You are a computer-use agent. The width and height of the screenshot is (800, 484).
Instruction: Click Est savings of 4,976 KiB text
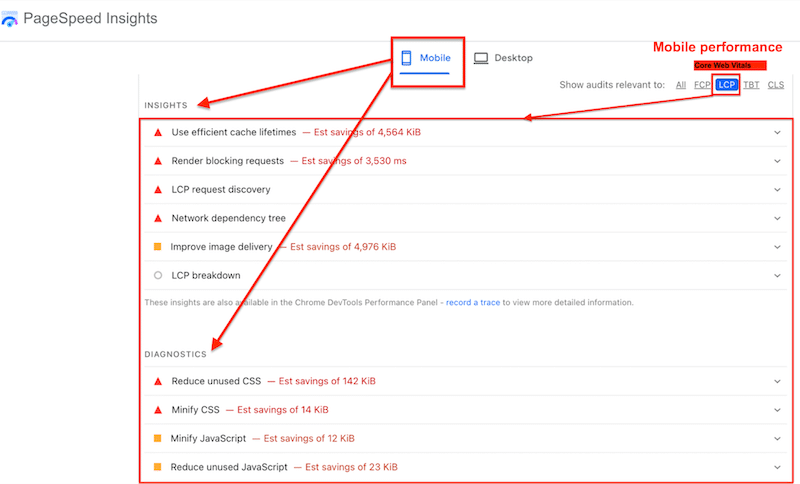(x=343, y=246)
